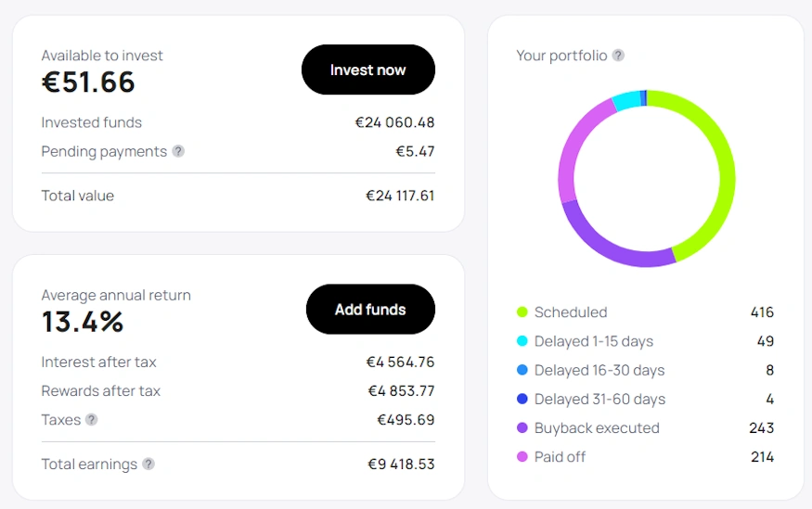
Task: Click the cyan Delayed 1-15 days dot
Action: [522, 341]
